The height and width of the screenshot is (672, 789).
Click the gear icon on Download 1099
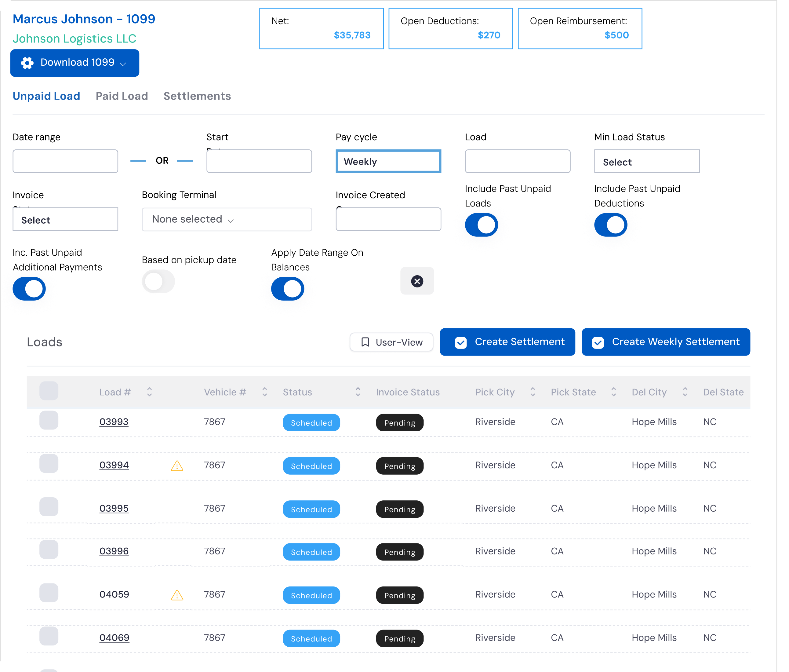27,63
